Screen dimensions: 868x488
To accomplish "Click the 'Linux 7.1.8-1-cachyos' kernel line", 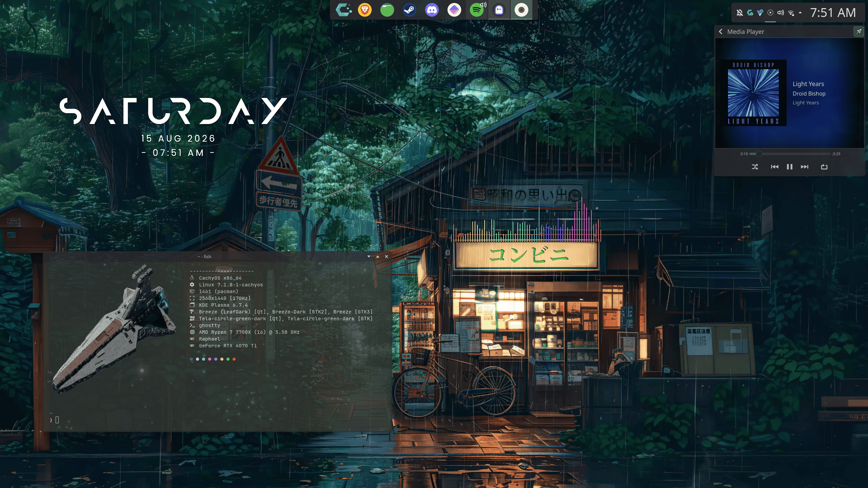I will 231,285.
